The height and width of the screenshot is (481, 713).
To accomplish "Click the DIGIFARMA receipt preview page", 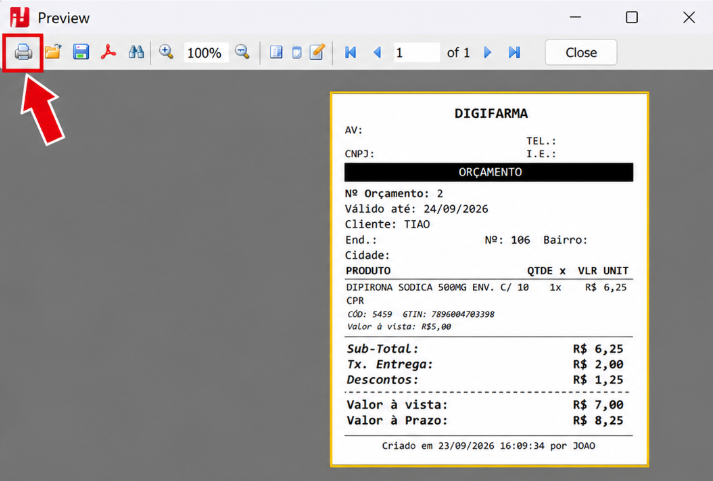I will pos(489,279).
